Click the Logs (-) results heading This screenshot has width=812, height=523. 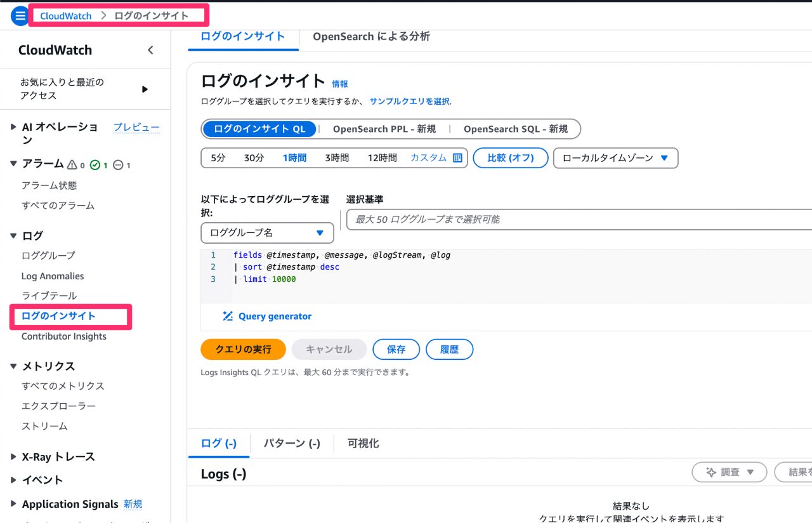click(223, 474)
